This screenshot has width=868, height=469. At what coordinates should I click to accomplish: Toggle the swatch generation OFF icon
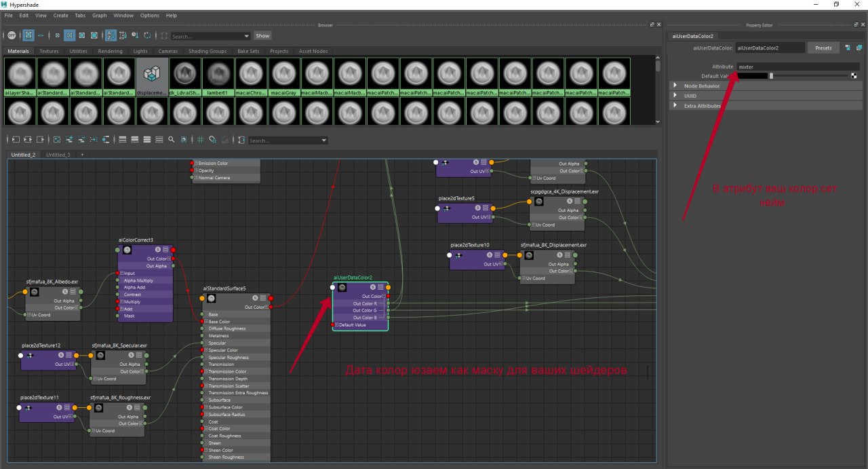pos(12,35)
